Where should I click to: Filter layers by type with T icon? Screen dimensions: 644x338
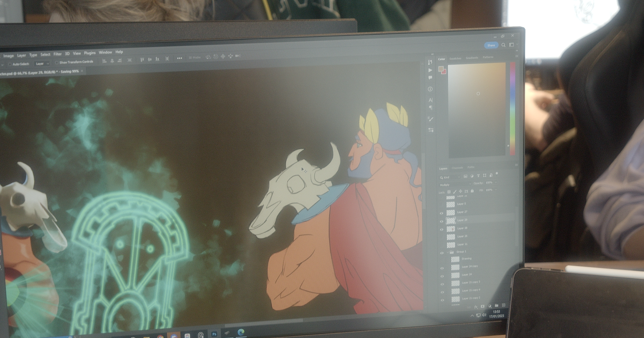pos(478,176)
